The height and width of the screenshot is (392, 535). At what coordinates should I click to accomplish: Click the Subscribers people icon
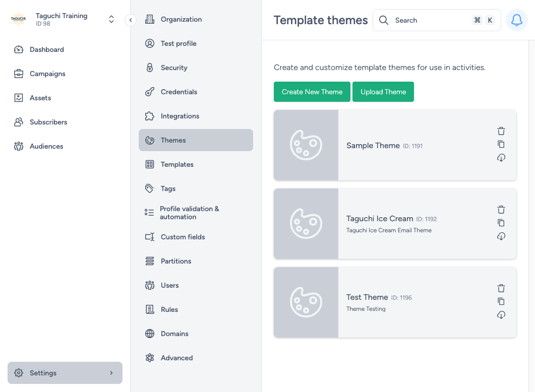[19, 122]
